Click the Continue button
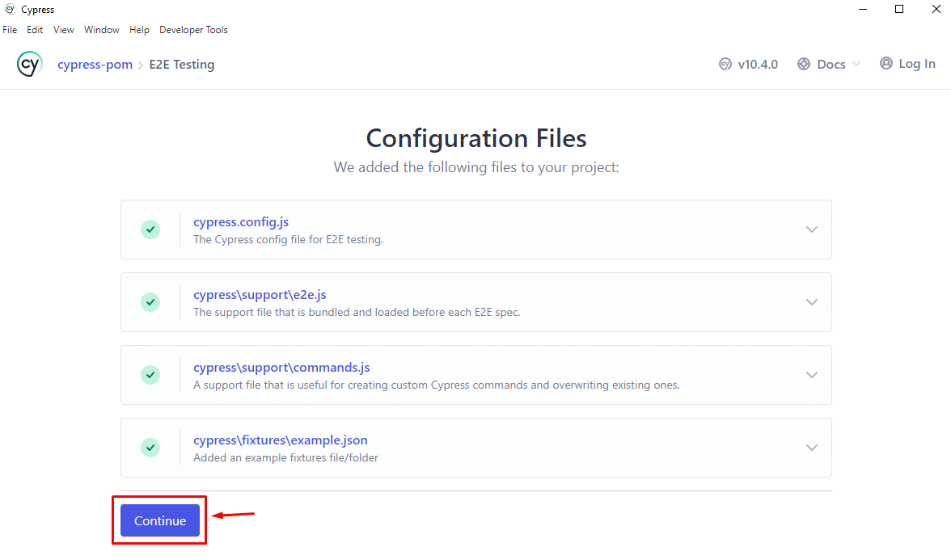 coord(160,520)
